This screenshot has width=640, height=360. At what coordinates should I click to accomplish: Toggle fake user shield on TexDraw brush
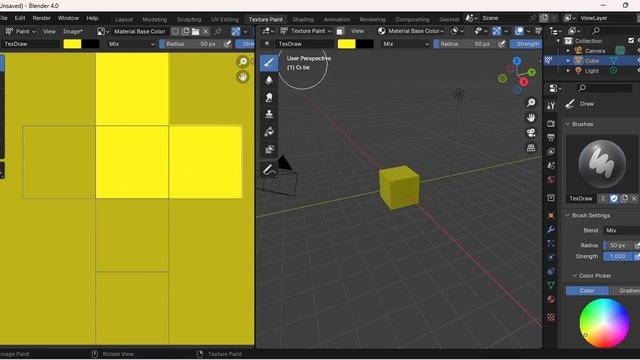coord(613,198)
